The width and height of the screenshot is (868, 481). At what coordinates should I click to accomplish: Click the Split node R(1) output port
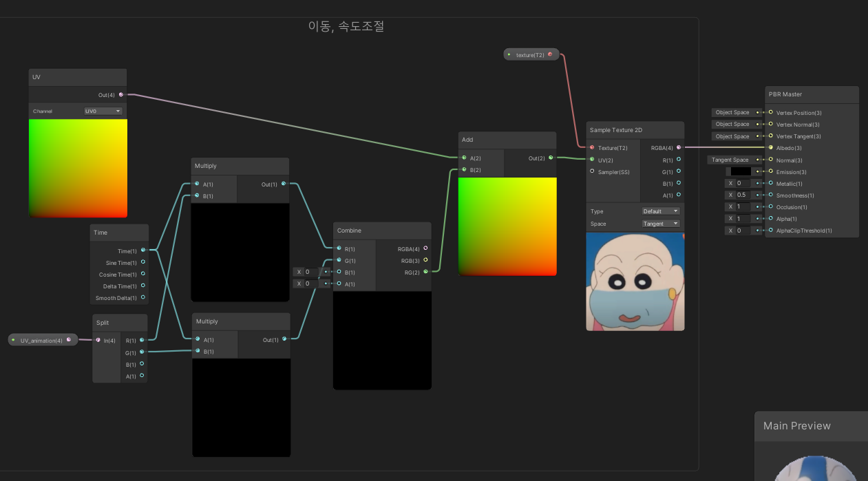click(142, 340)
